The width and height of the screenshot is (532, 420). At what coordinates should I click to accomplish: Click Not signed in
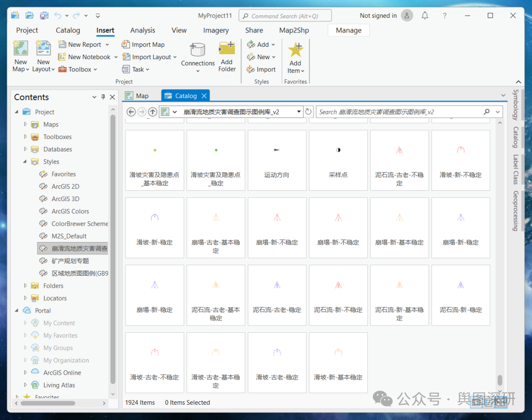(378, 16)
